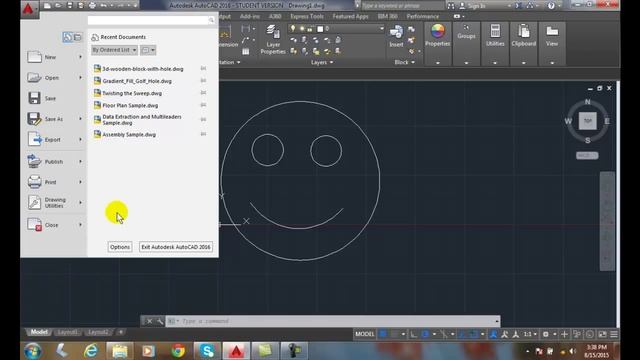Add a new layout with plus tab

[x=121, y=332]
